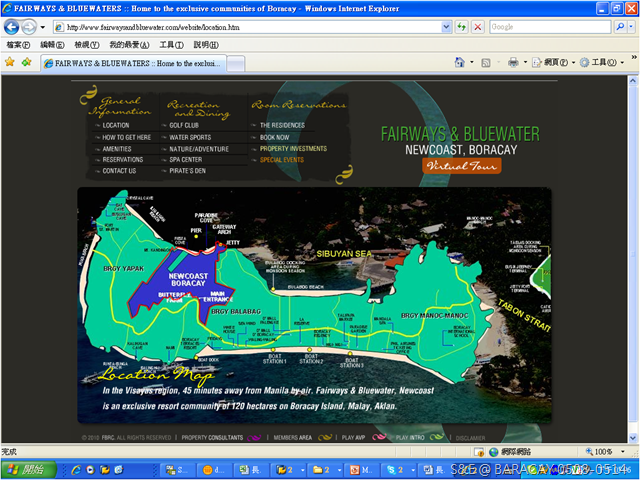Open the 工具(T) menu
This screenshot has height=480, width=640.
click(171, 44)
